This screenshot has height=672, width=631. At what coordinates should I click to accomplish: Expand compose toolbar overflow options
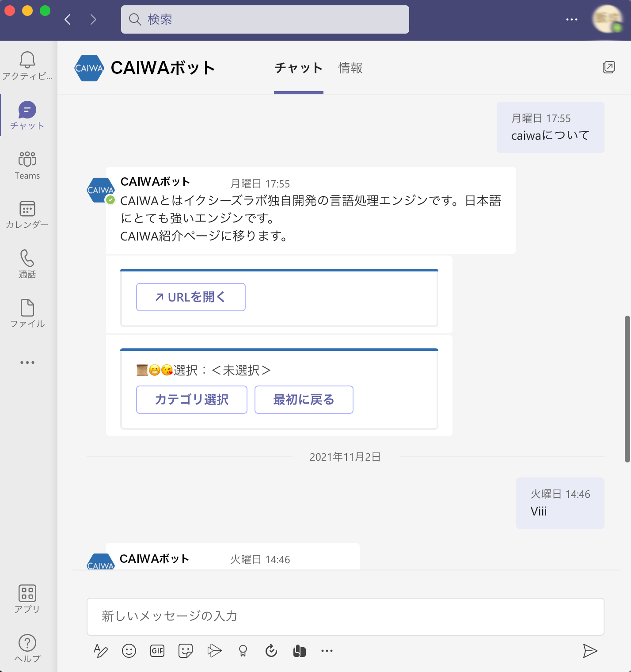tap(327, 650)
